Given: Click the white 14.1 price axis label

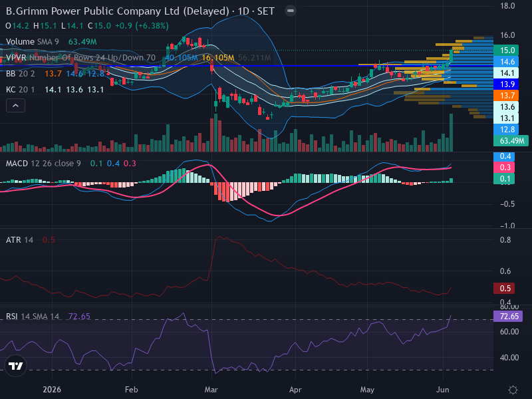Looking at the screenshot, I should 506,72.
